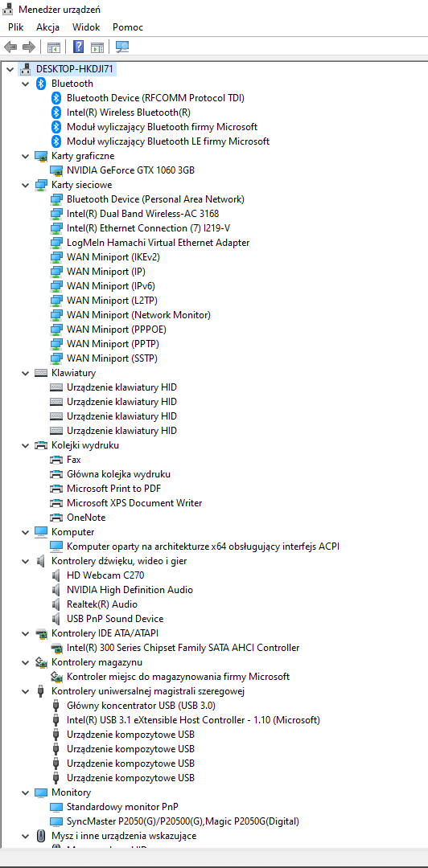Collapse the Kolejki wydruku category
The height and width of the screenshot is (868, 428).
pyautogui.click(x=25, y=445)
